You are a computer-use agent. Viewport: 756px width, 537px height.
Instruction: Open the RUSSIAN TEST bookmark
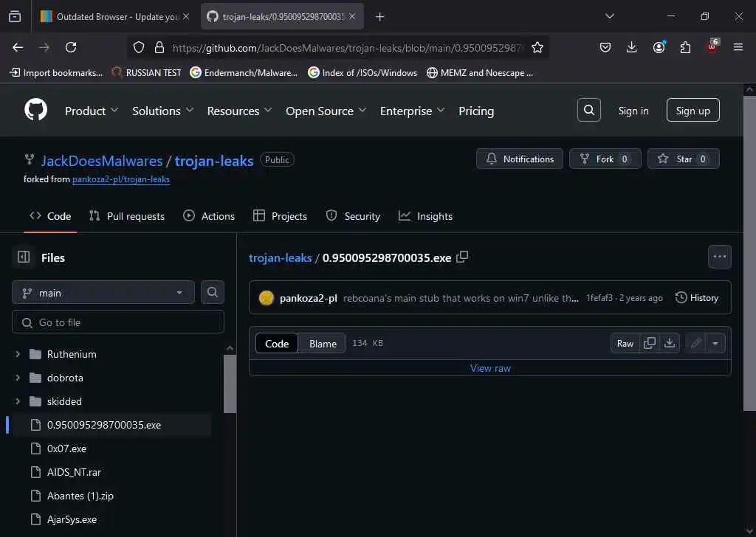tap(146, 73)
